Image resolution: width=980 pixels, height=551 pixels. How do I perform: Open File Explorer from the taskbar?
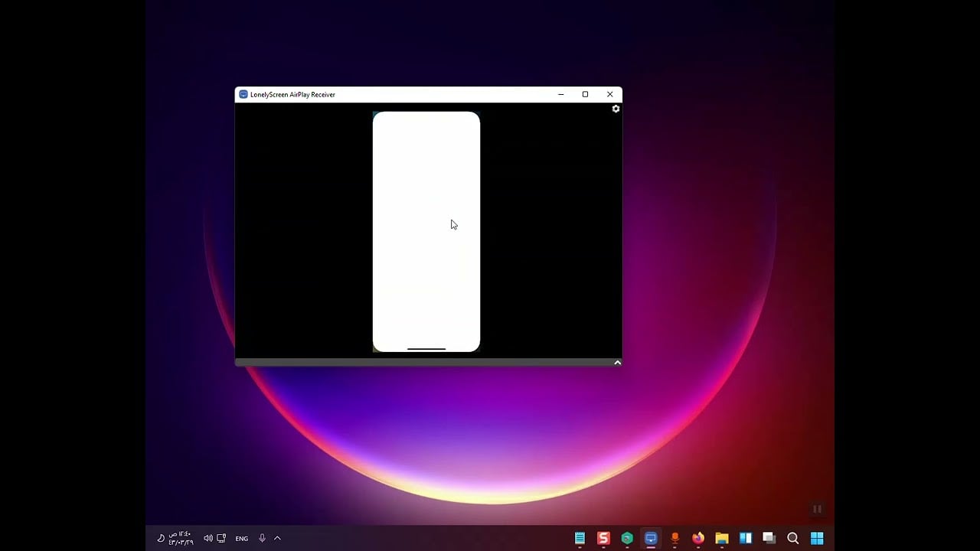(722, 538)
